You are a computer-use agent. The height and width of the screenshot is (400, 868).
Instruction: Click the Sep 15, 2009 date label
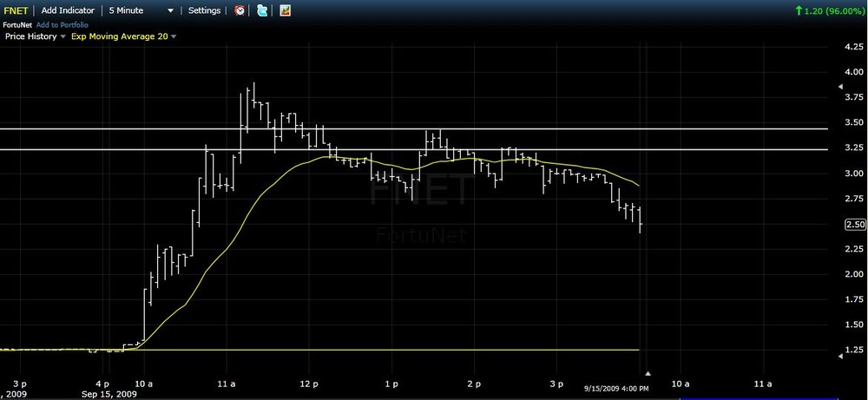pos(109,395)
